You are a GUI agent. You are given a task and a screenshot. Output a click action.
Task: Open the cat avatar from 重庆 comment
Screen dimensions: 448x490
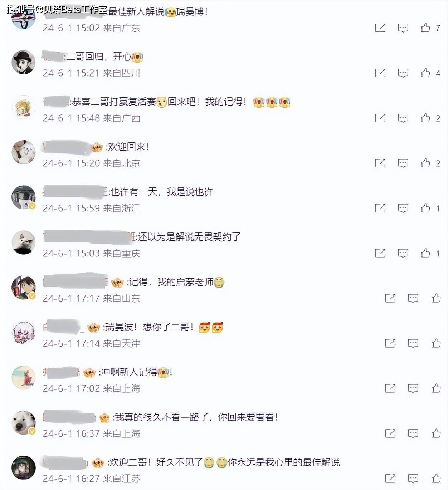coord(24,242)
